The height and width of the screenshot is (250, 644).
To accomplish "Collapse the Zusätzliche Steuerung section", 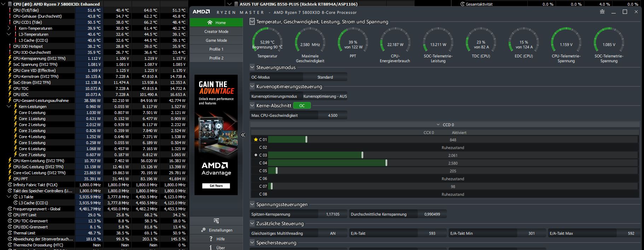I will click(252, 223).
